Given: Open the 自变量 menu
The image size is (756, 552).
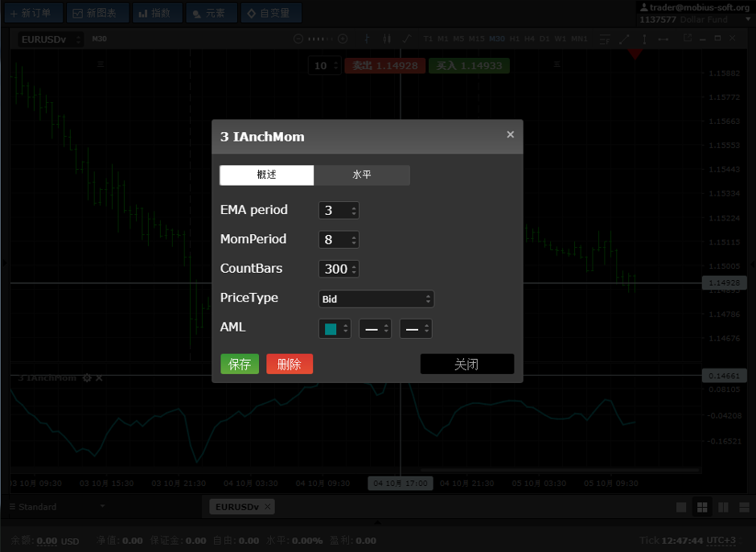Looking at the screenshot, I should [271, 13].
